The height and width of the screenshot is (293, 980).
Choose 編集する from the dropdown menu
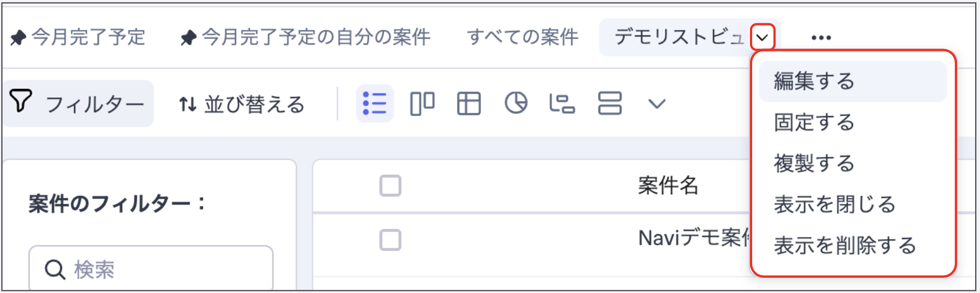(814, 81)
